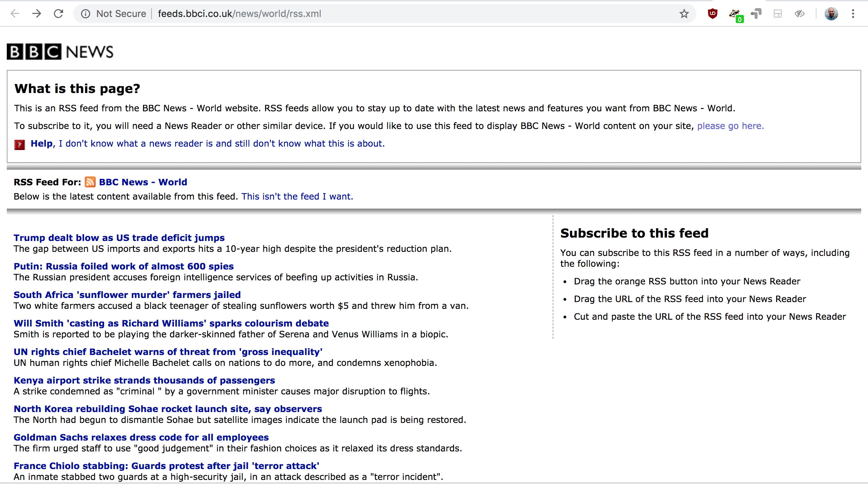This screenshot has width=868, height=484.
Task: Open the Chrome three-dot menu
Action: click(853, 14)
